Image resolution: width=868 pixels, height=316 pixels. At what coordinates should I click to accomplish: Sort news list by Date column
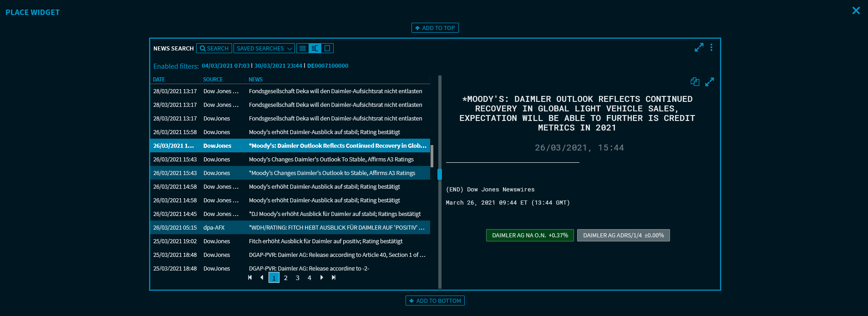159,80
